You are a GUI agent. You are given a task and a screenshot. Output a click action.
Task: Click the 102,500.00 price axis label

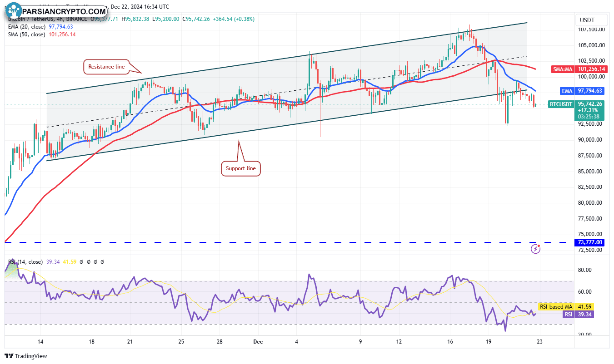590,61
